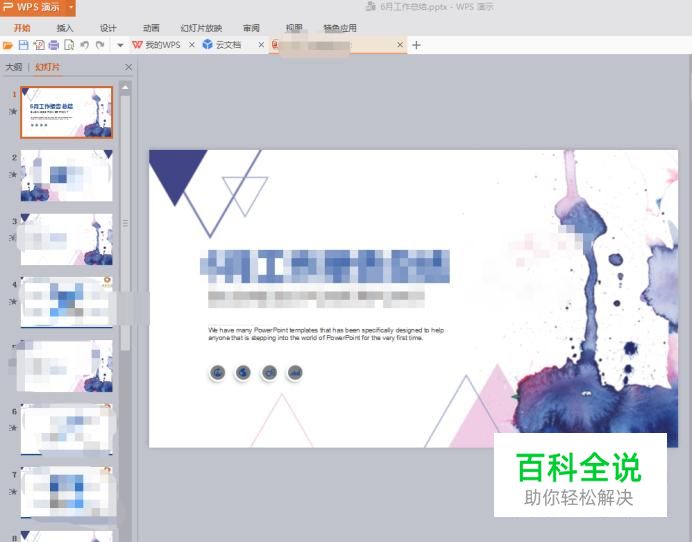Click the animation star beside slide 7
This screenshot has height=542, width=692.
(13, 491)
